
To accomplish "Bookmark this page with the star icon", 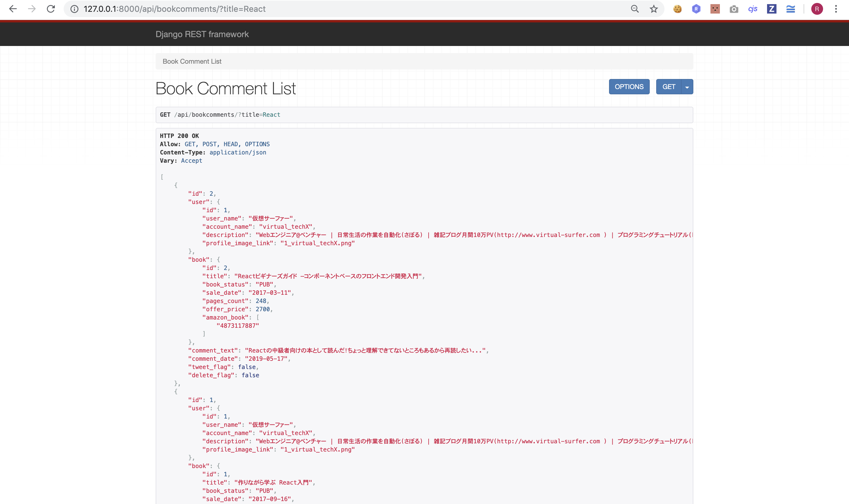I will (x=654, y=9).
